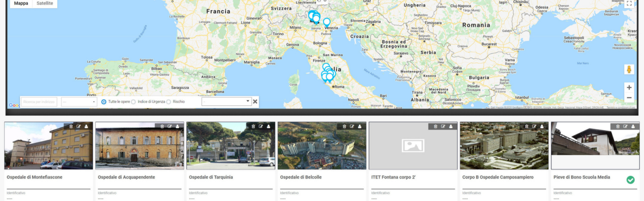Image resolution: width=644 pixels, height=201 pixels.
Task: Toggle fullscreen map view
Action: click(x=629, y=4)
